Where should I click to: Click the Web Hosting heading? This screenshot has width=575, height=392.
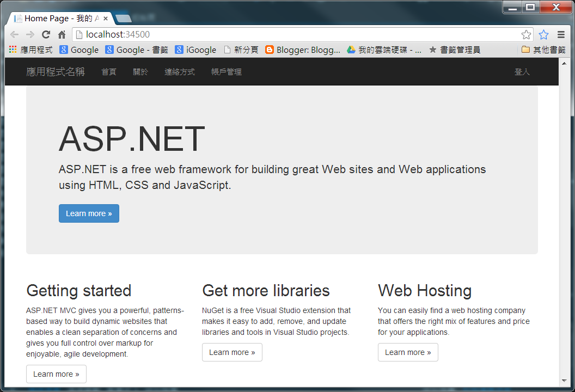pyautogui.click(x=425, y=291)
